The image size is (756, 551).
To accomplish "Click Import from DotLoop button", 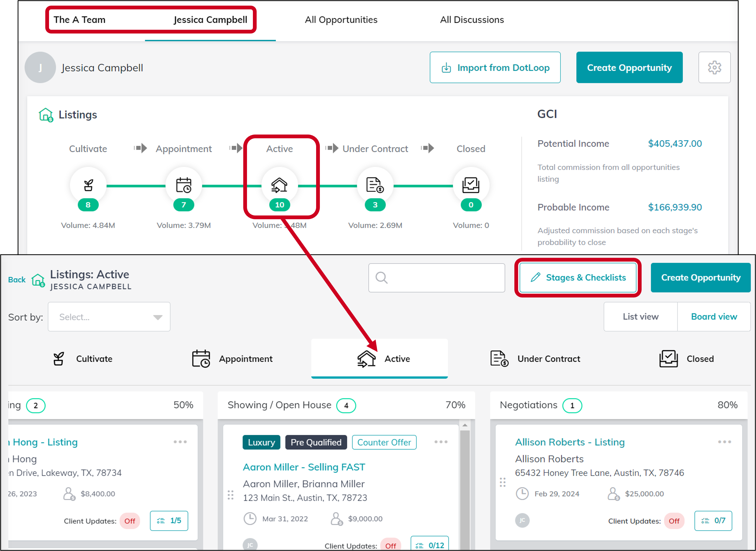I will 495,67.
